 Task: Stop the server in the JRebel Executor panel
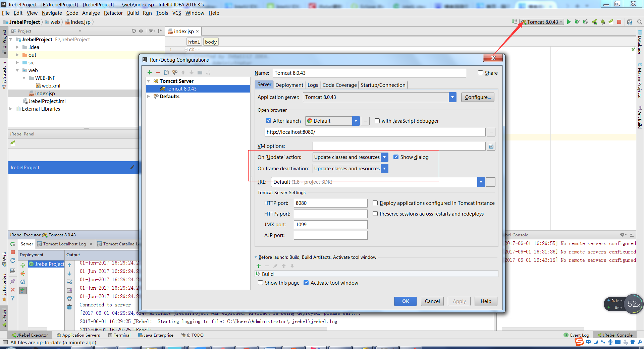tap(13, 252)
